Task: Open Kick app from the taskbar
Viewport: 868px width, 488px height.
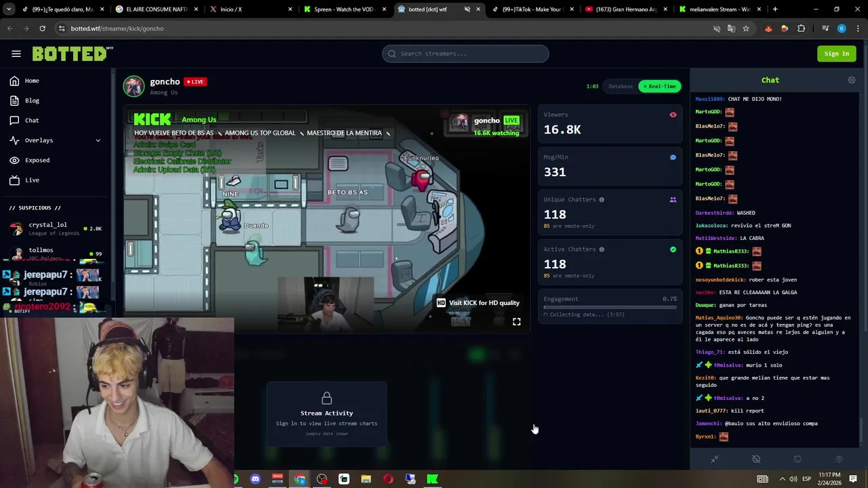Action: point(432,479)
